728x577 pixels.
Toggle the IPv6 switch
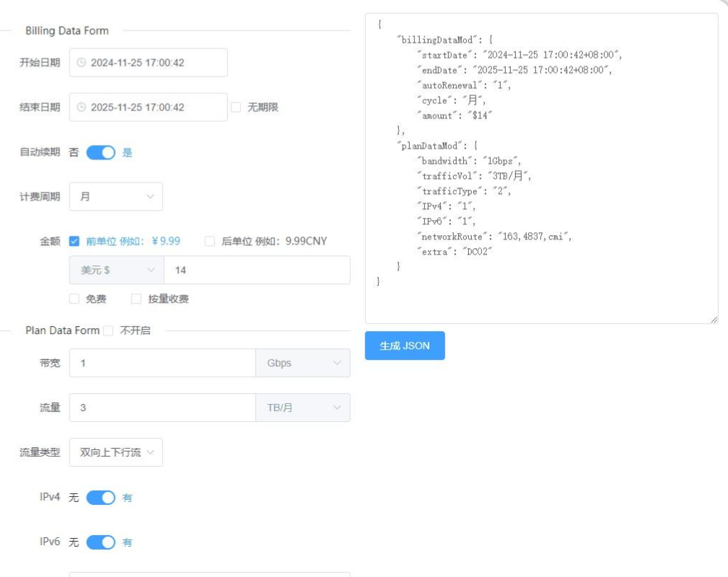(101, 542)
